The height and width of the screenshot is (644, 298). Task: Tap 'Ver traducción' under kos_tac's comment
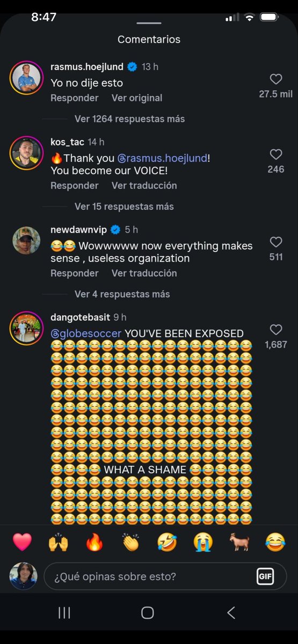[144, 185]
